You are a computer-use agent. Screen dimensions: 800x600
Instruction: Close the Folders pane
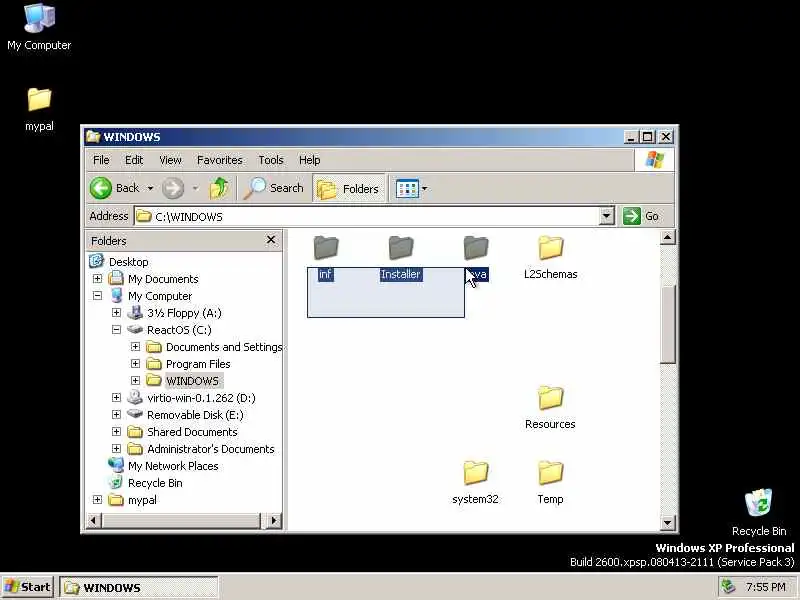(x=271, y=239)
